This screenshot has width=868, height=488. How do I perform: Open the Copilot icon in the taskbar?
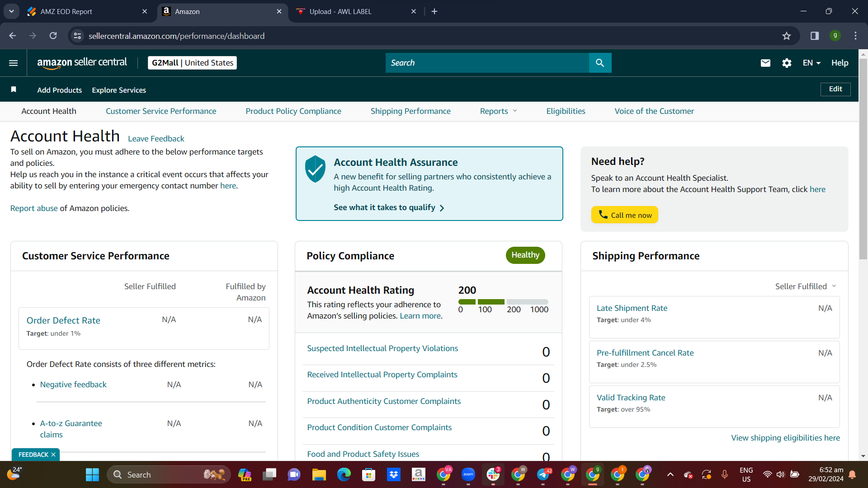(245, 474)
